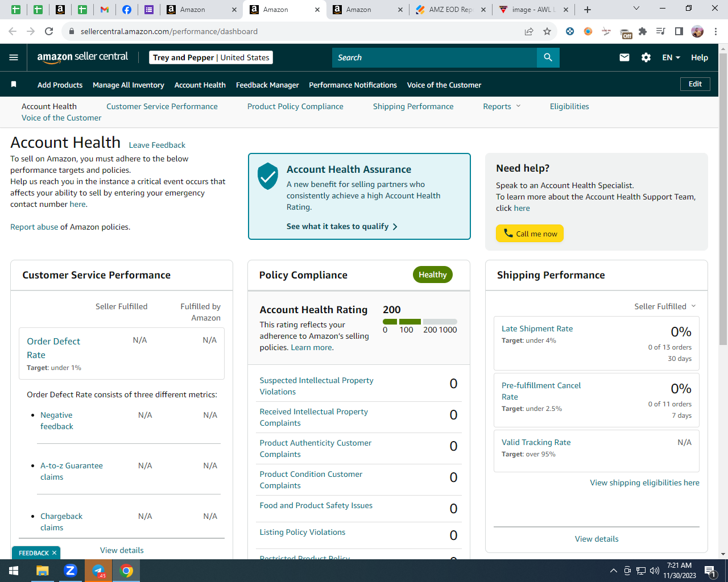Open the media controls music-note icon
728x582 pixels.
click(661, 31)
